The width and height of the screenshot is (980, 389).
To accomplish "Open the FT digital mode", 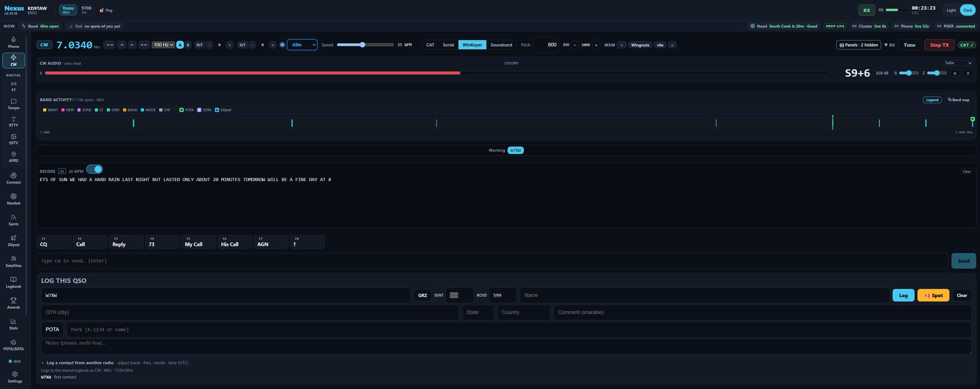I will tap(13, 86).
